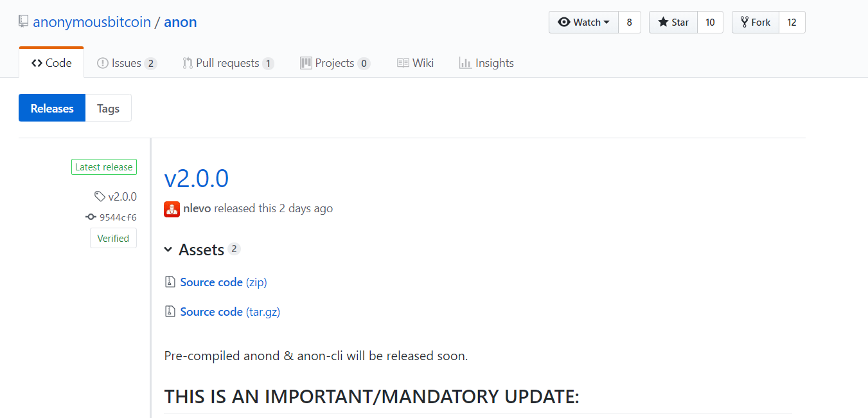The height and width of the screenshot is (418, 868).
Task: Fork this repository
Action: [756, 23]
